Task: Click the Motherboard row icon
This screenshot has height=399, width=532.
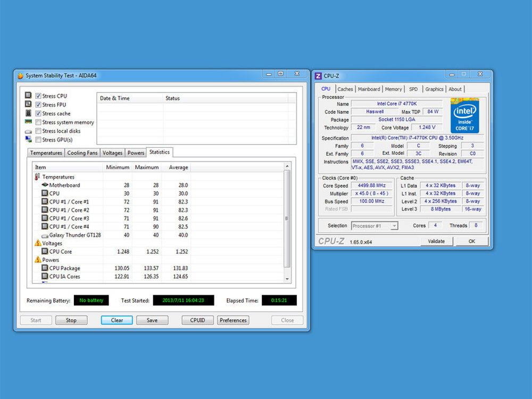Action: tap(45, 185)
